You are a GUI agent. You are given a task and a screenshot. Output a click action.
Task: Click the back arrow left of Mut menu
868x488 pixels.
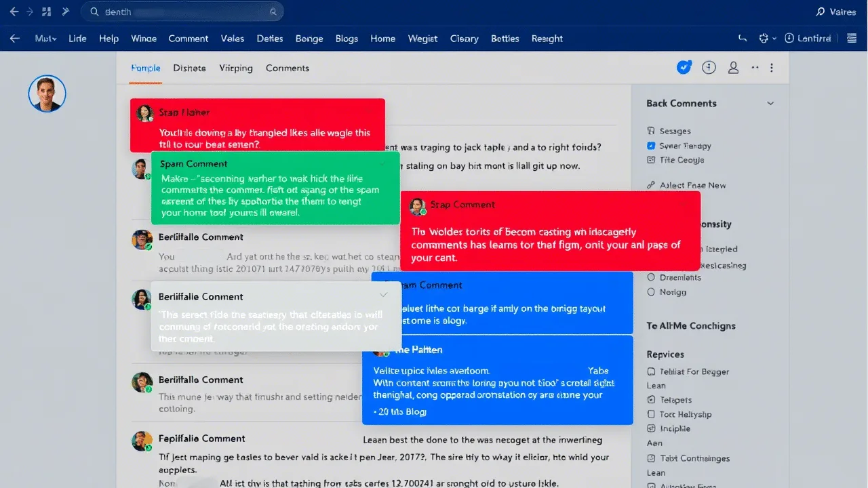tap(14, 39)
